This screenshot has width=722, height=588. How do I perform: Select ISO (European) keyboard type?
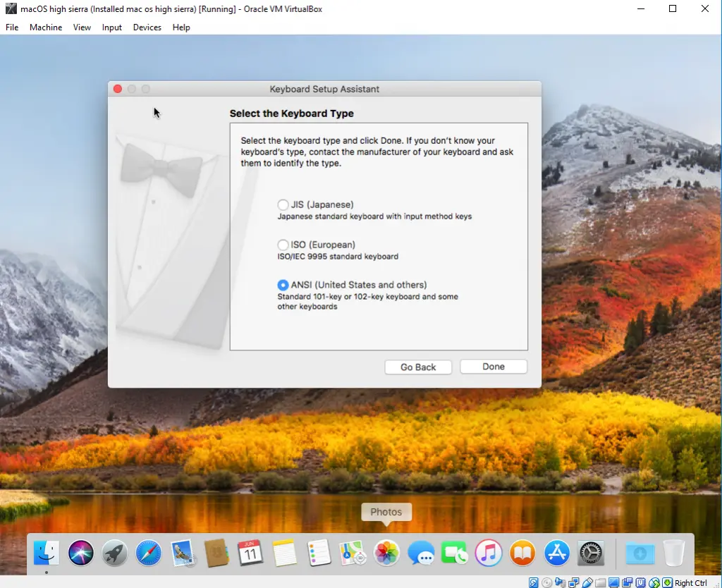(283, 245)
